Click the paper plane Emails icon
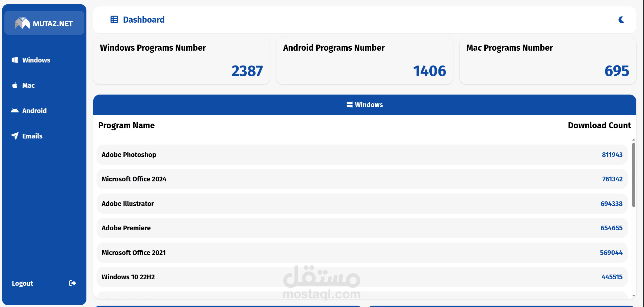Viewport: 644px width, 307px height. (x=15, y=136)
